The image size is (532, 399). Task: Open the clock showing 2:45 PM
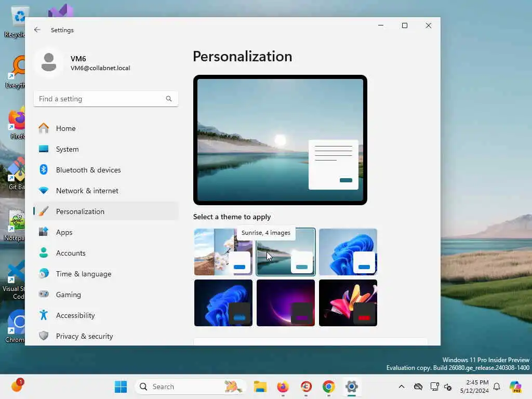pyautogui.click(x=474, y=387)
